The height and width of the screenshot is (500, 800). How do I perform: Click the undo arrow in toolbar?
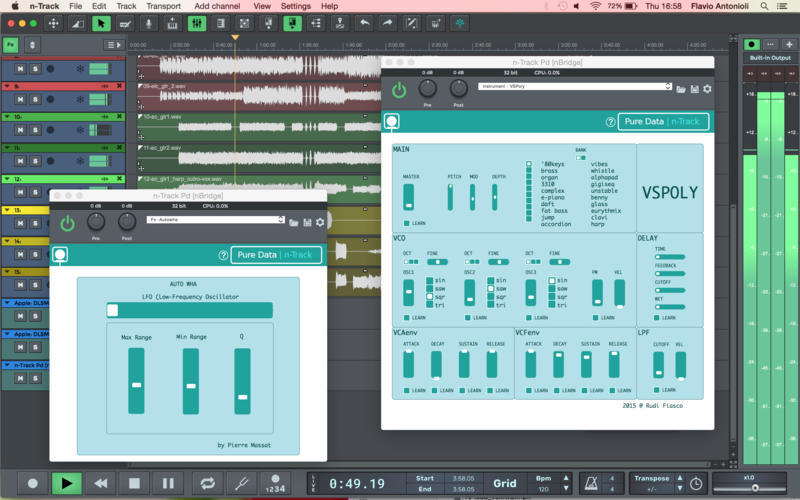pyautogui.click(x=364, y=23)
